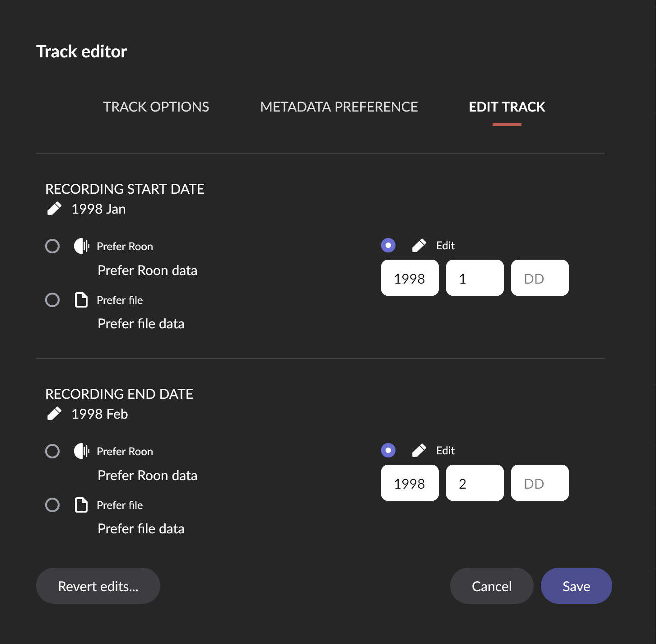Click file icon under Recording End Date
Viewport: 656px width, 644px height.
[81, 505]
